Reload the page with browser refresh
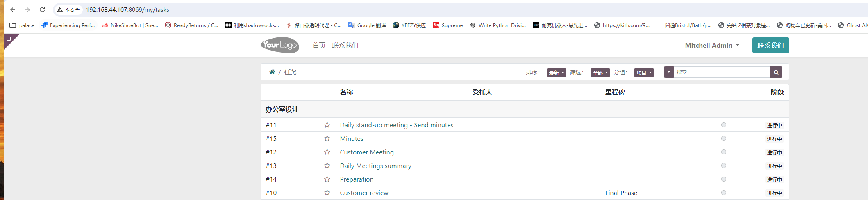The image size is (868, 200). tap(42, 10)
